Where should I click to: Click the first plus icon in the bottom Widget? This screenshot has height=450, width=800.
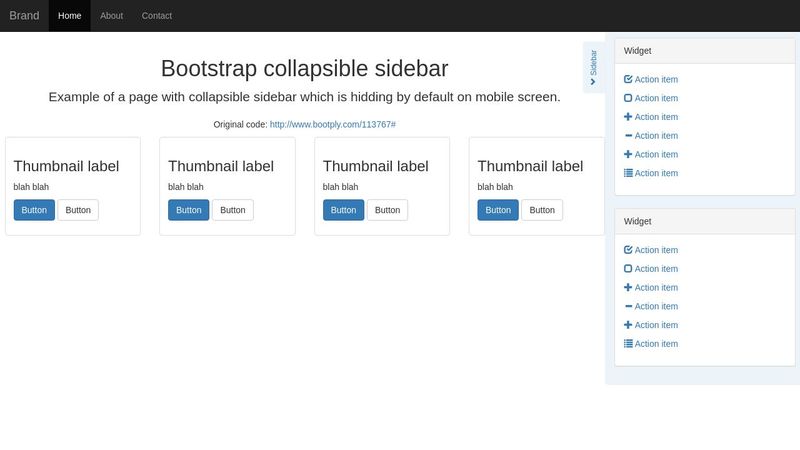628,287
